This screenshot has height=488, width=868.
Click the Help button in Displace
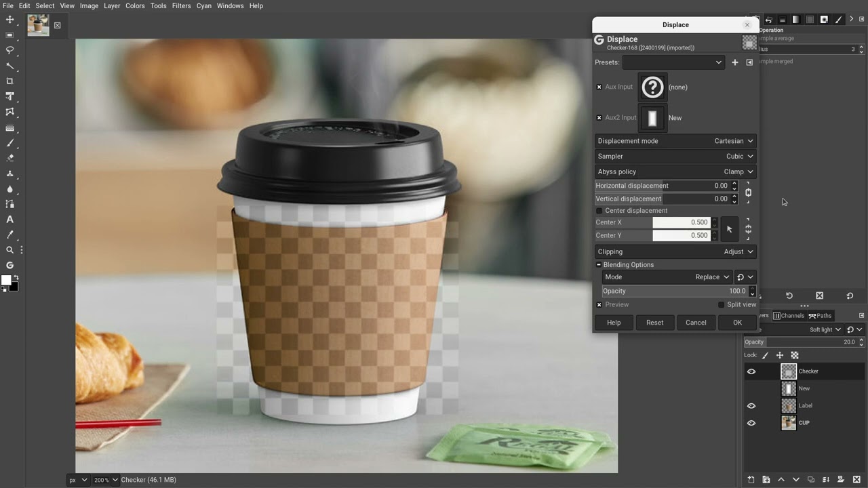pos(614,323)
